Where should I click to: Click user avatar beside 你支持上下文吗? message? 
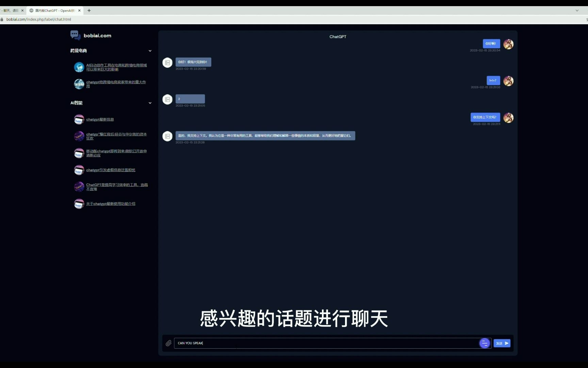[508, 118]
